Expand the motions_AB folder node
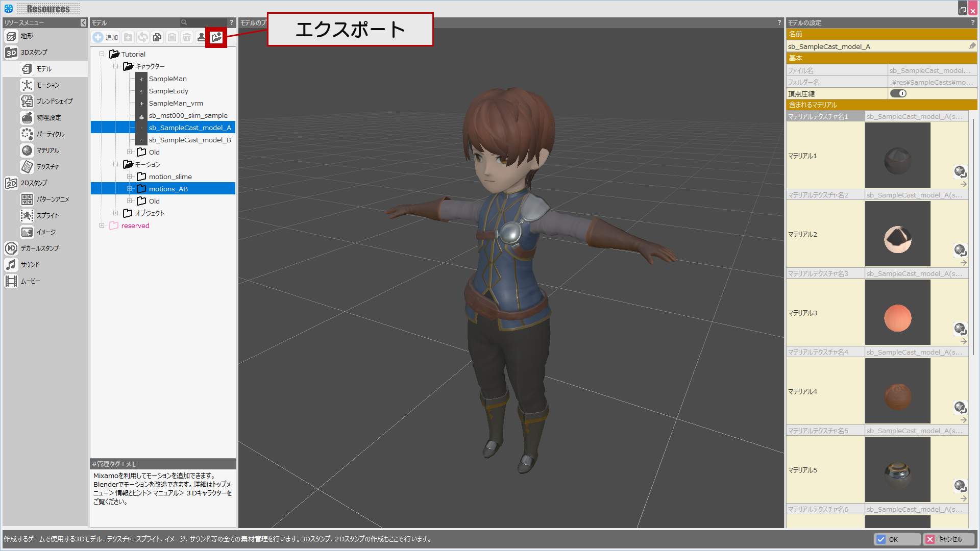980x551 pixels. click(x=130, y=189)
